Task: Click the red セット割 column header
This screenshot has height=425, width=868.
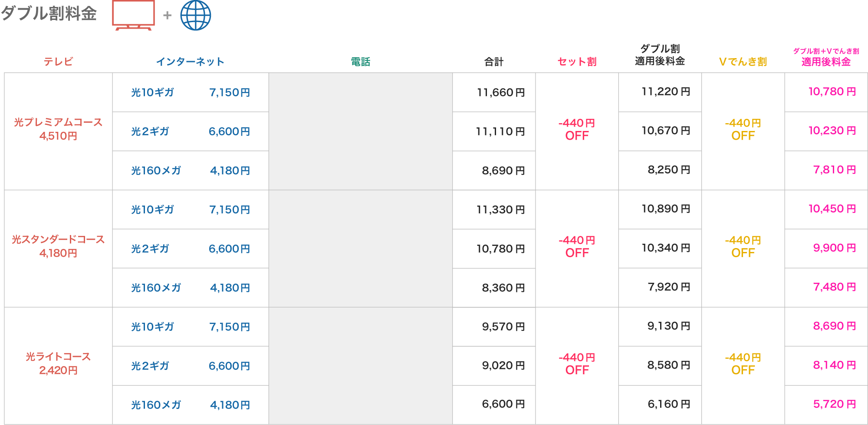Action: coord(577,62)
